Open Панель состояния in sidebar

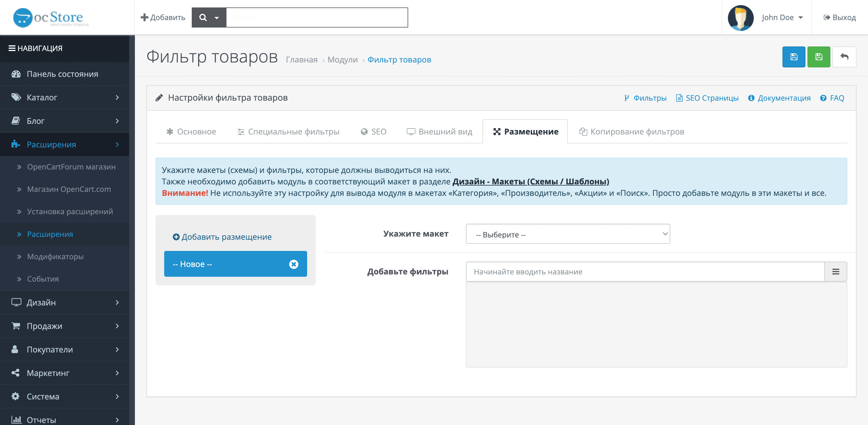64,74
